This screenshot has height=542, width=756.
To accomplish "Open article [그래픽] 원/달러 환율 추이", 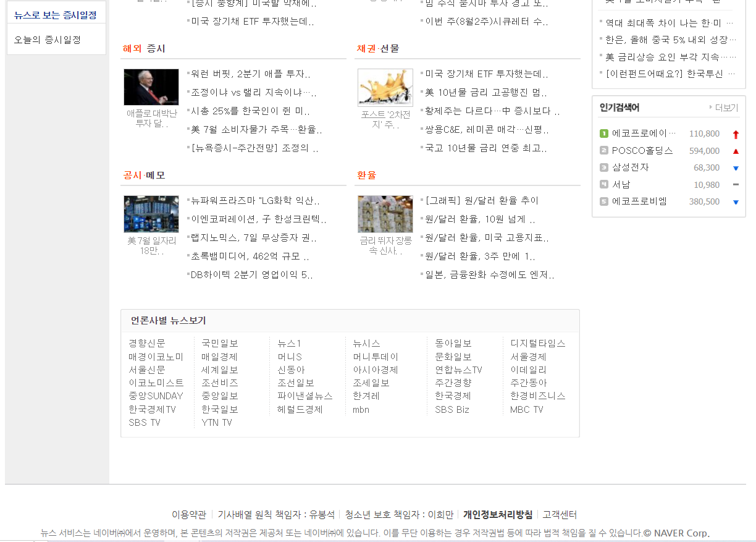I will (x=482, y=200).
